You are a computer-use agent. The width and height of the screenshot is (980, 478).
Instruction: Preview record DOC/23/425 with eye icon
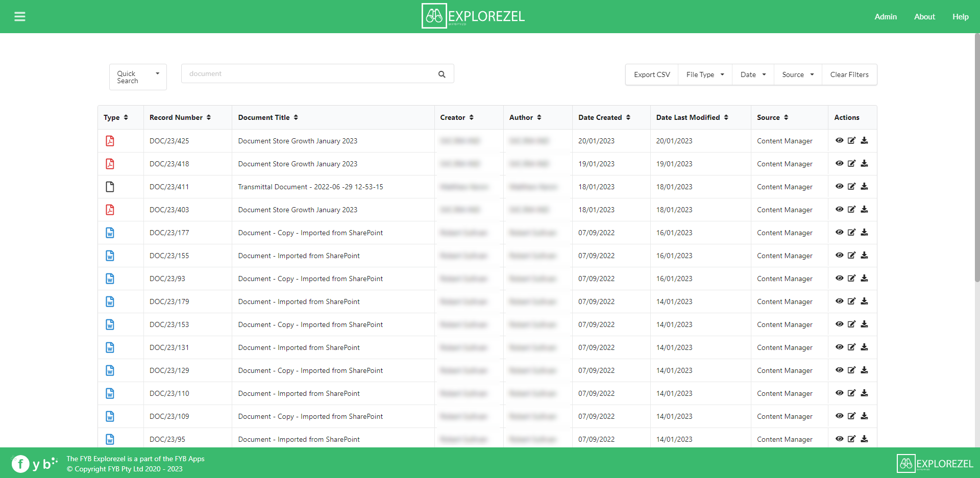[839, 140]
